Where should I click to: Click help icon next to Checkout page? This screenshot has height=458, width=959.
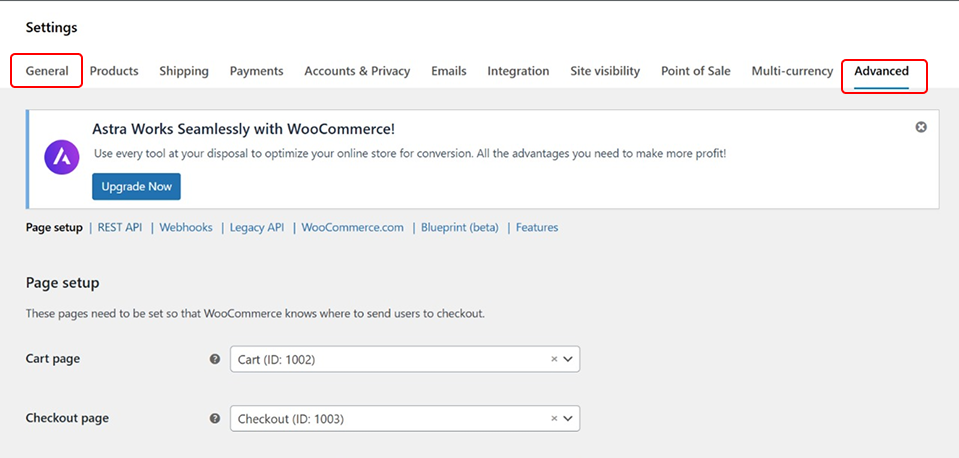point(215,419)
